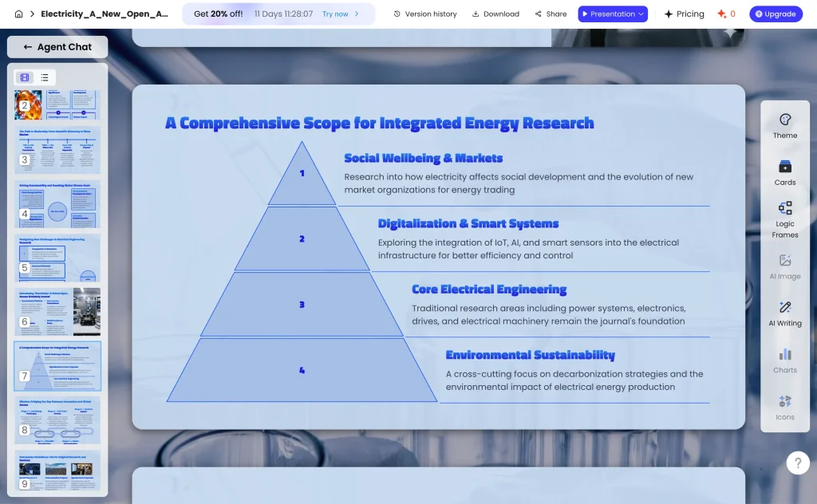Click pyramid tier numbered 2
Image resolution: width=817 pixels, height=504 pixels.
[x=302, y=239]
